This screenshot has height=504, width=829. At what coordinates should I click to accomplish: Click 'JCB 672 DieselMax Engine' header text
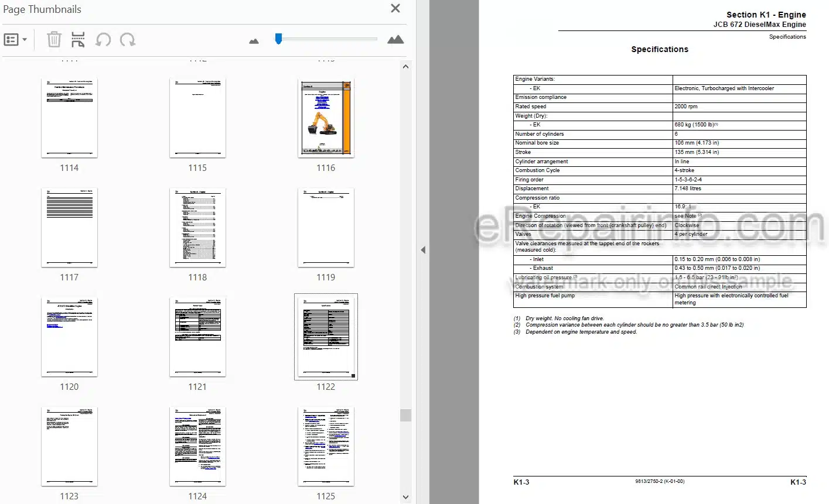point(759,25)
